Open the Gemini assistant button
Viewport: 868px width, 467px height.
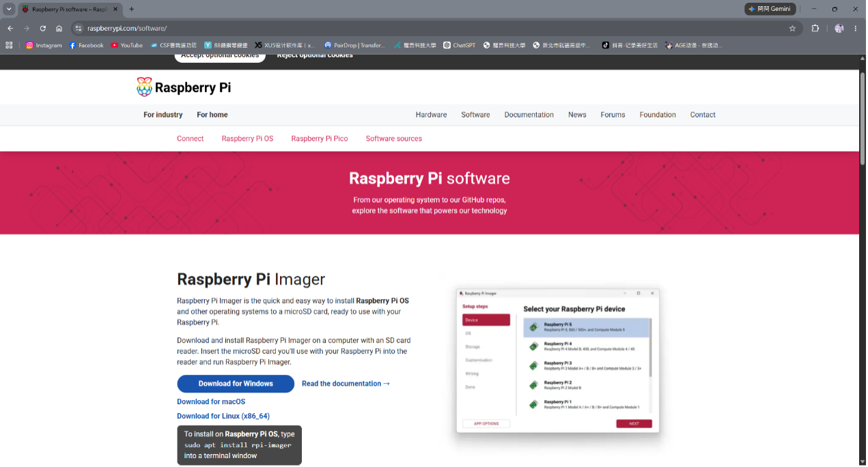pos(770,9)
